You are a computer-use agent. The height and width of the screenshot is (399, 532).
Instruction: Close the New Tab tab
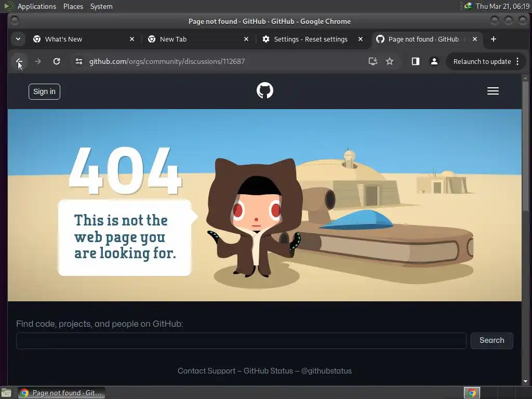click(246, 39)
